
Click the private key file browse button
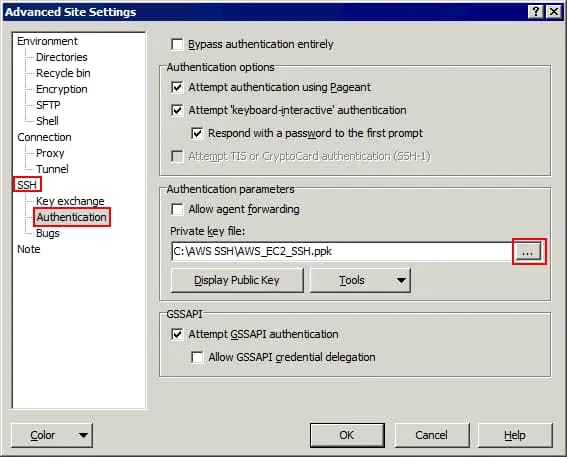click(x=529, y=252)
